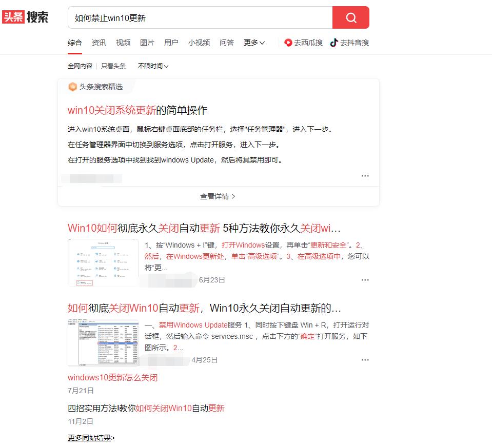Screen dimensions: 492x448
Task: Switch to the 视频 tab
Action: click(123, 43)
